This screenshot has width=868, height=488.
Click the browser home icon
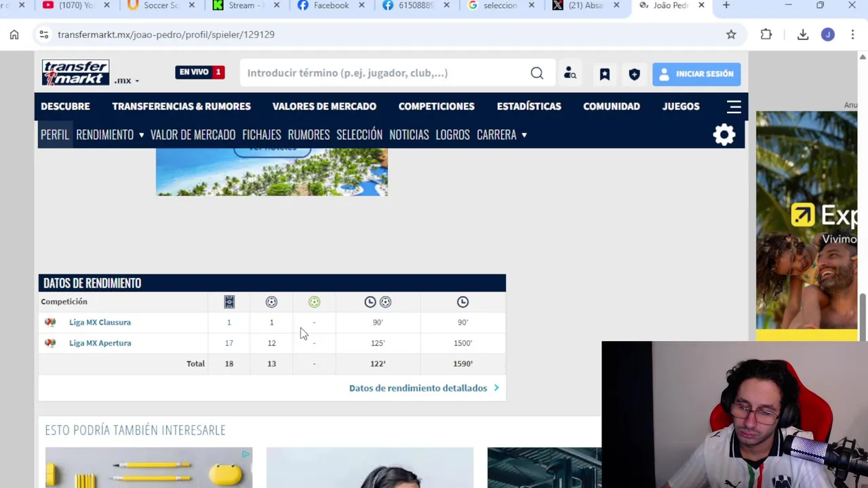14,35
